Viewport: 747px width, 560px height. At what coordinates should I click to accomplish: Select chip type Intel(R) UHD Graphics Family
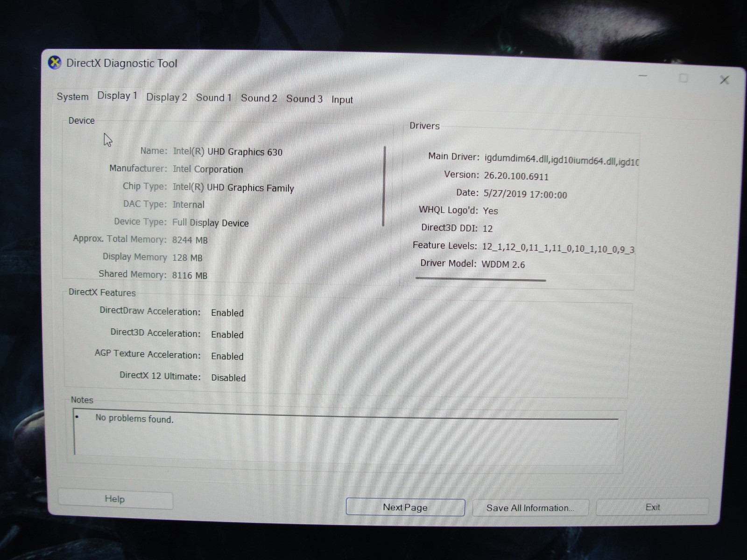click(233, 188)
